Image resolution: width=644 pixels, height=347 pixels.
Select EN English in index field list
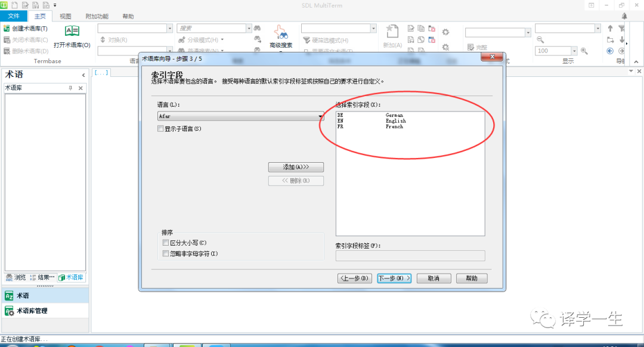coord(410,121)
